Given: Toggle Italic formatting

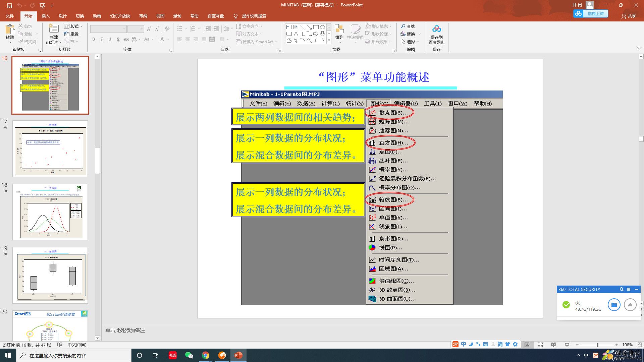Looking at the screenshot, I should 102,39.
